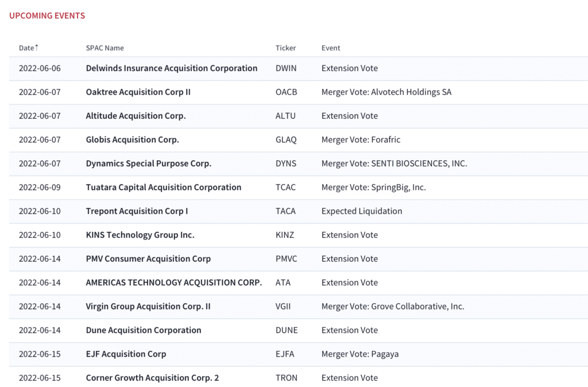Select ticker OACB
This screenshot has height=387, width=588.
287,92
